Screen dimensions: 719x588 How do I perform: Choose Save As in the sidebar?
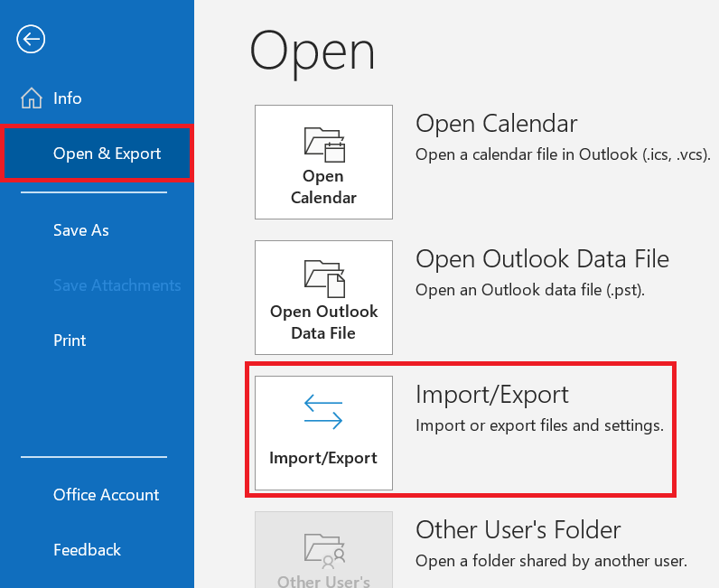tap(81, 230)
